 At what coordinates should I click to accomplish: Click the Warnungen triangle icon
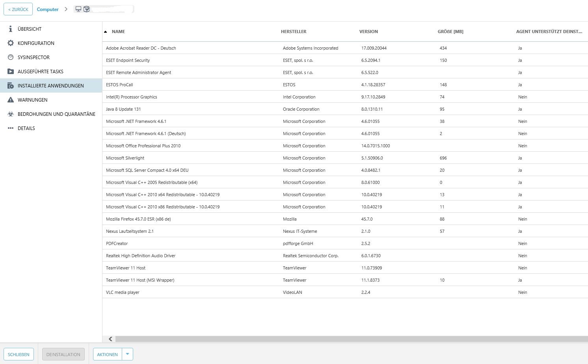(11, 100)
